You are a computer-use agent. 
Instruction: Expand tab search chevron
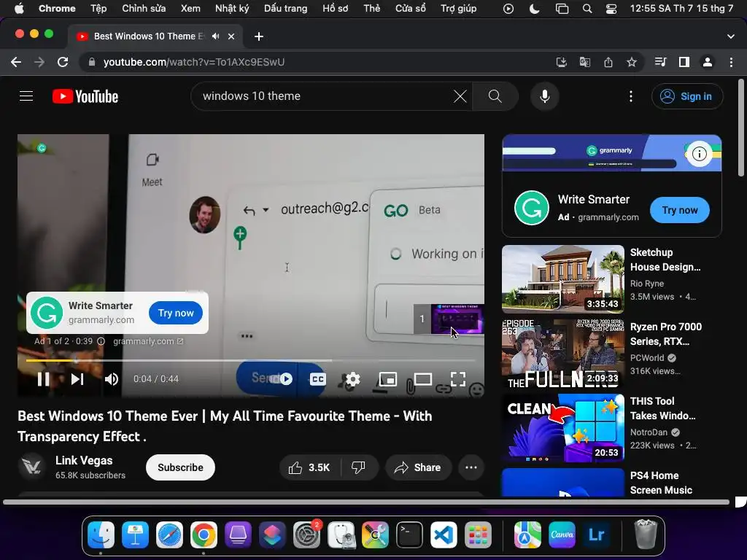(x=731, y=36)
